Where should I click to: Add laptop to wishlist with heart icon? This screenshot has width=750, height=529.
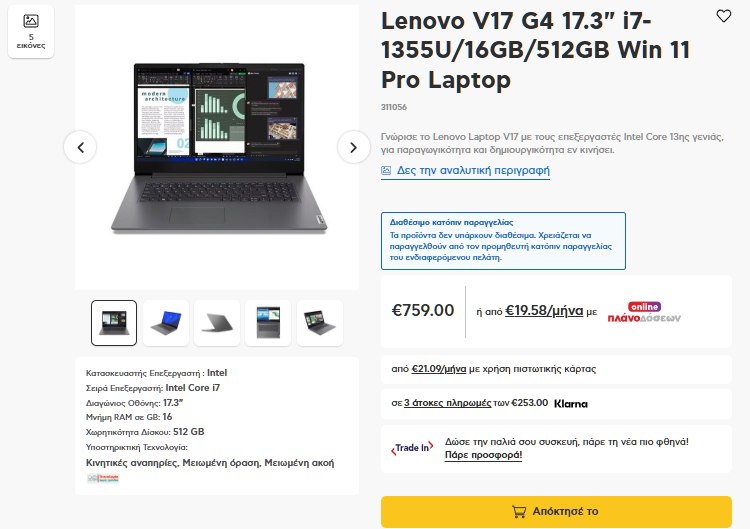pyautogui.click(x=723, y=16)
